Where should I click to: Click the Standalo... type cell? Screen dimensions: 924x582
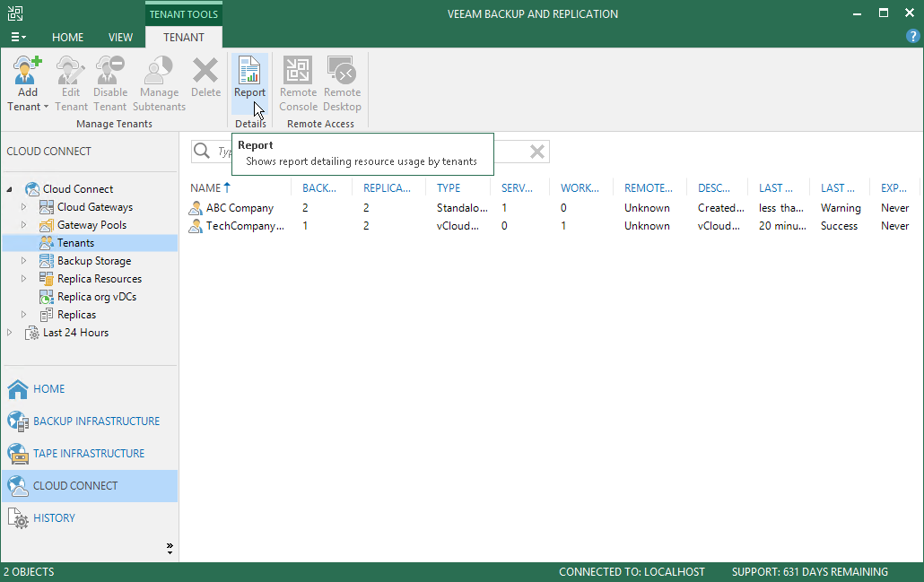pyautogui.click(x=462, y=208)
